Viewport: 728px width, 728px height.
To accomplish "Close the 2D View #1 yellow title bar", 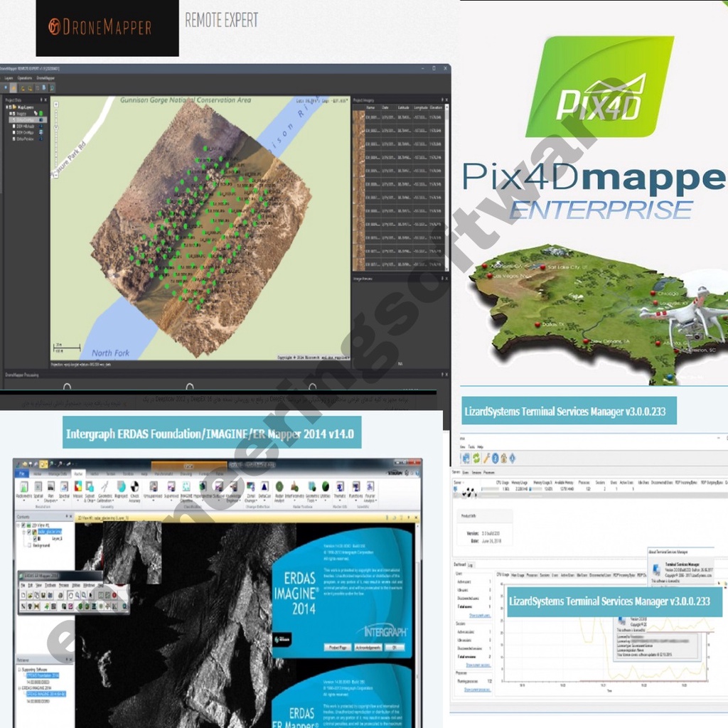I will point(415,518).
